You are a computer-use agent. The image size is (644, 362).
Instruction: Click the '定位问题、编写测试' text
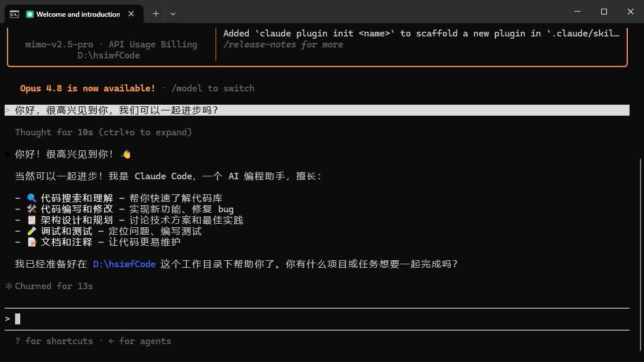tap(155, 231)
